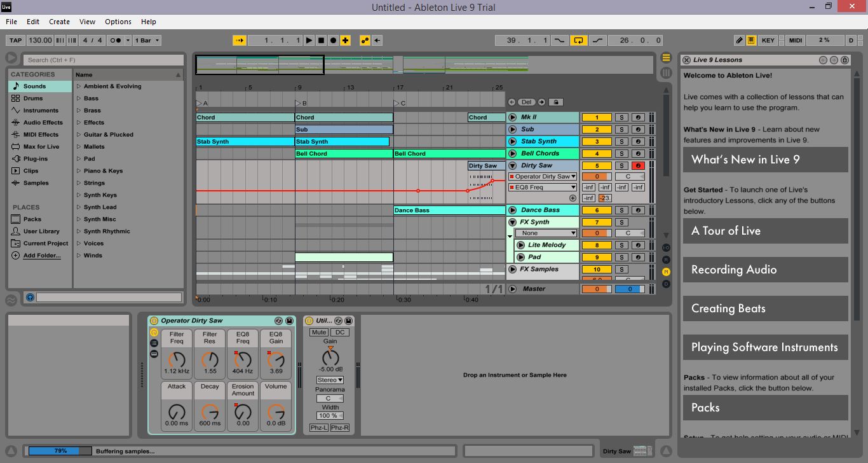Toggle the Follow playback button
This screenshot has height=463, width=868.
(x=239, y=40)
